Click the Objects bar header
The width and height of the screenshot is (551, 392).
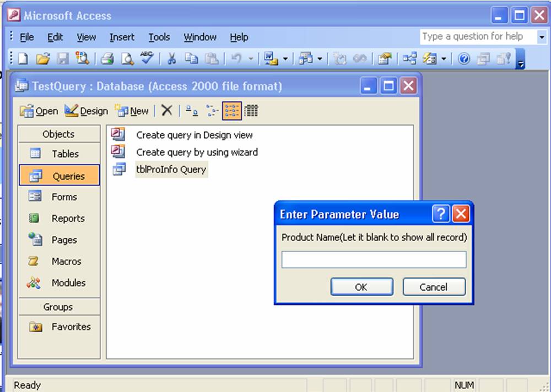tap(59, 134)
